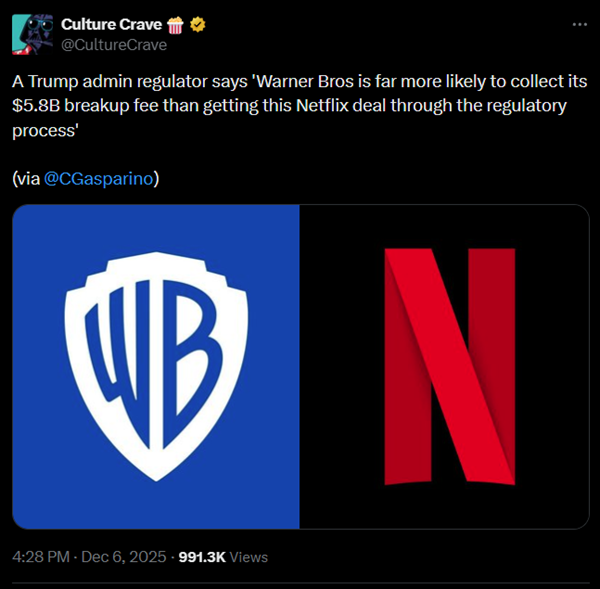Click the red Netflix N logo
The width and height of the screenshot is (600, 589).
449,366
